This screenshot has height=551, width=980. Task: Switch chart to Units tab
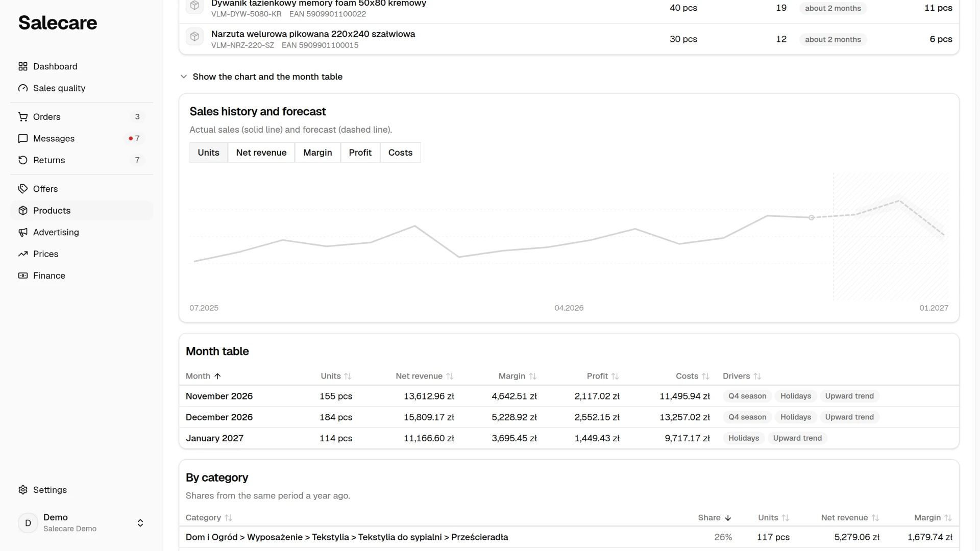click(208, 153)
